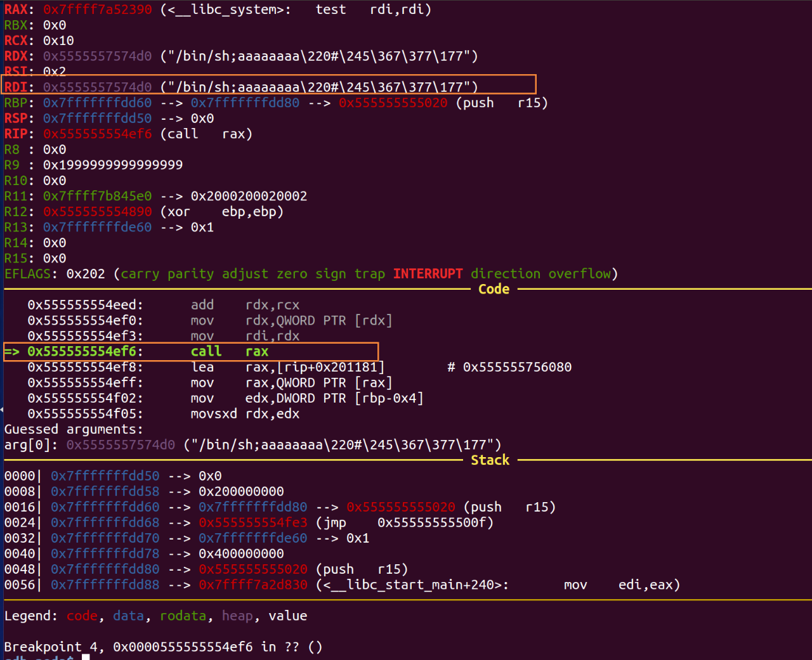Image resolution: width=812 pixels, height=660 pixels.
Task: Click the arg[0] guessed argument line
Action: click(252, 445)
